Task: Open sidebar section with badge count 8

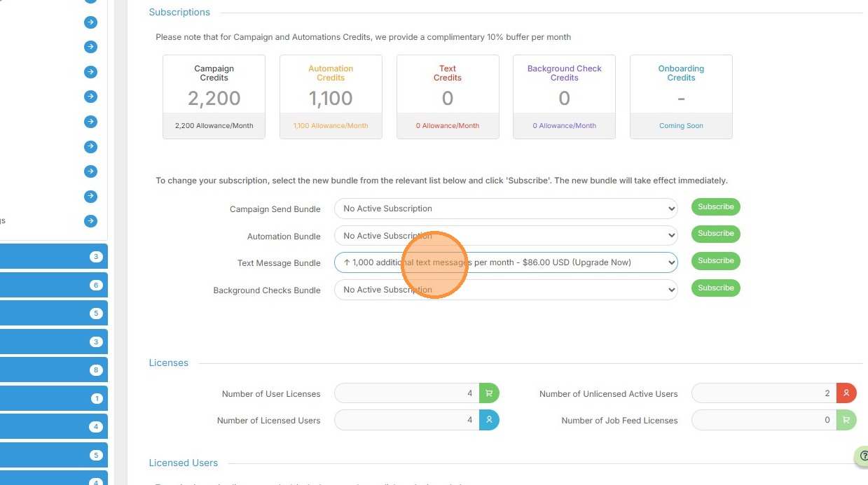Action: click(x=53, y=370)
